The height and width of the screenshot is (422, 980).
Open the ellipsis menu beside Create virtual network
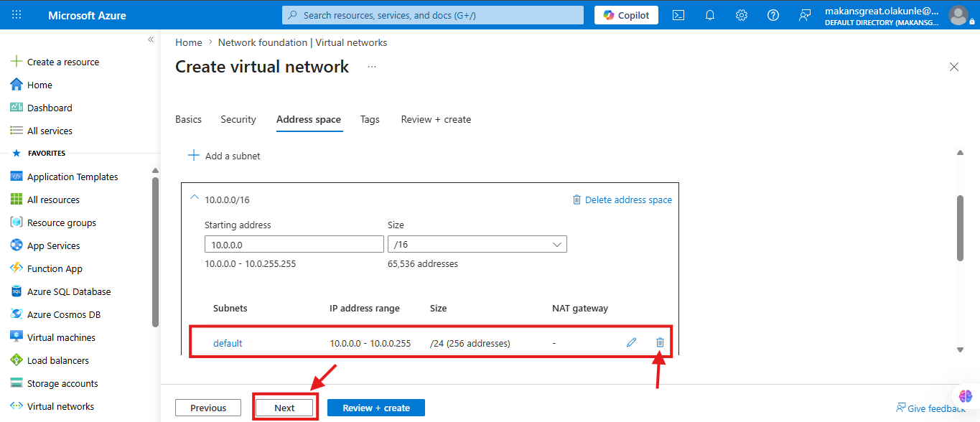(x=372, y=67)
